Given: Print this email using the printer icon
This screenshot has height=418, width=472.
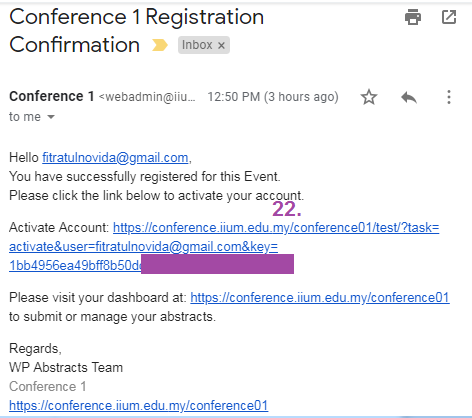Looking at the screenshot, I should 413,17.
